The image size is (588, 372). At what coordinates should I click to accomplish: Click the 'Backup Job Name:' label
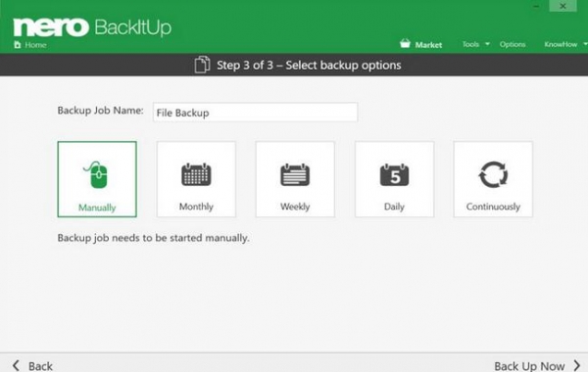pyautogui.click(x=101, y=111)
